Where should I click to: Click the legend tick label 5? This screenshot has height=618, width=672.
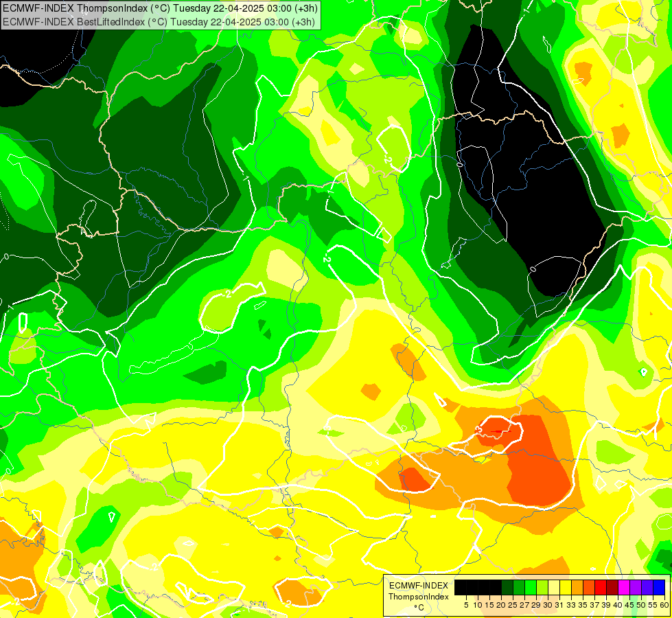pos(466,605)
